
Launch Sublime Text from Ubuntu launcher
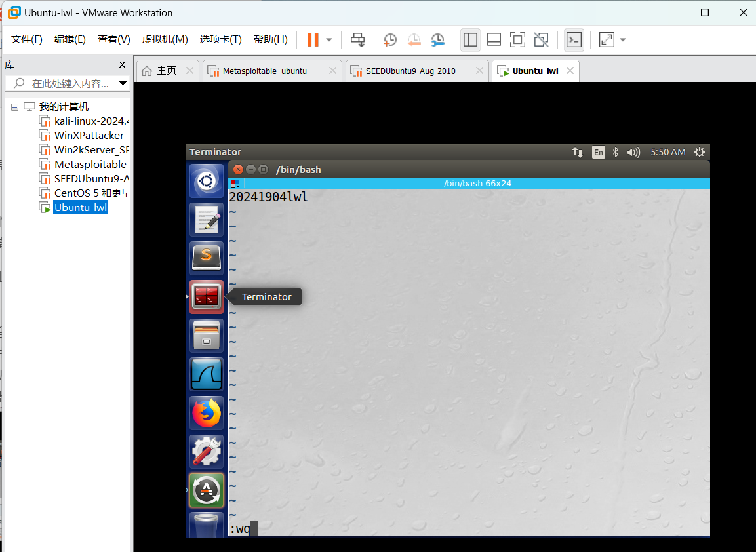click(207, 258)
